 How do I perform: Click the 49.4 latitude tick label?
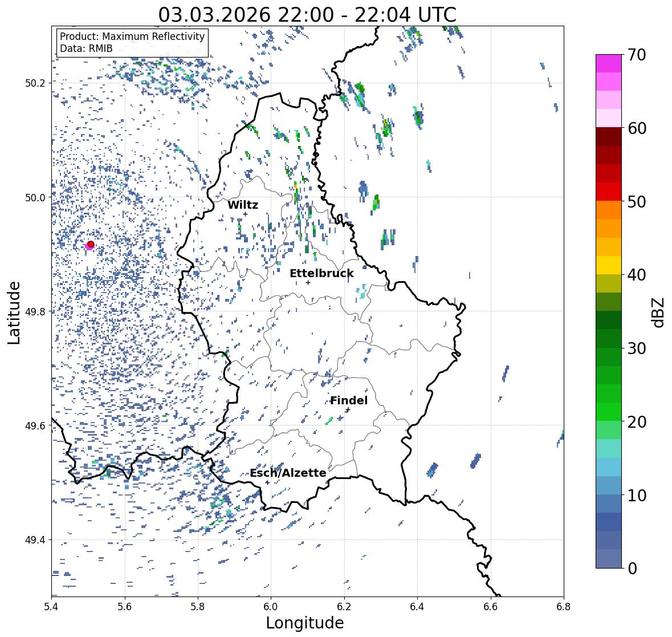35,539
